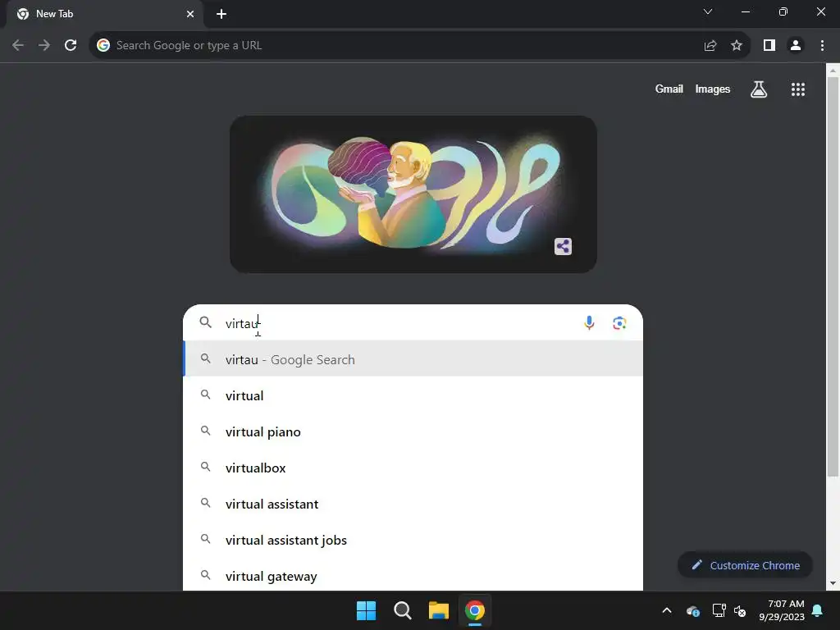Click the magnifier icon in search box
The image size is (840, 630).
[206, 322]
